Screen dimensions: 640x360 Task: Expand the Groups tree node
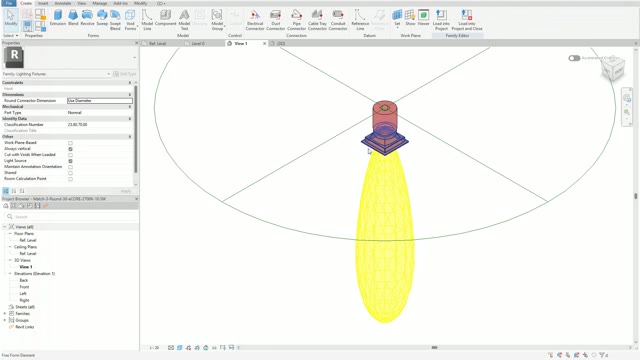5,320
